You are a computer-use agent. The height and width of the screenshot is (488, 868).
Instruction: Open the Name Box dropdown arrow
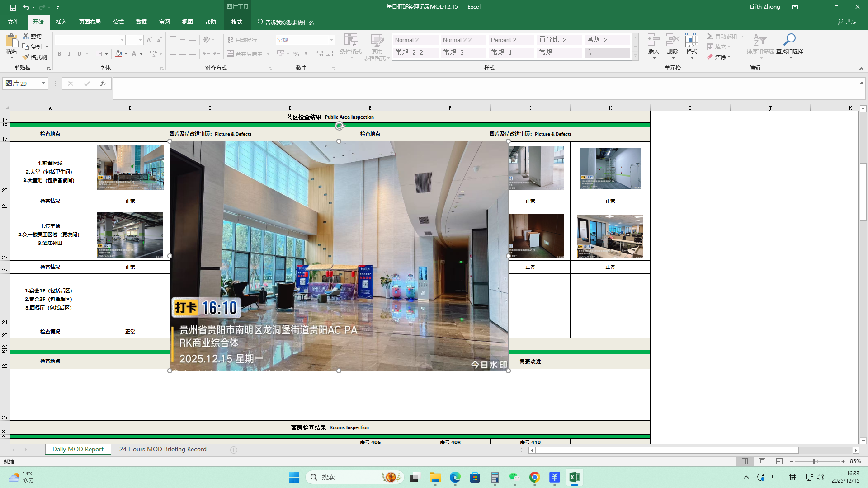(x=43, y=84)
